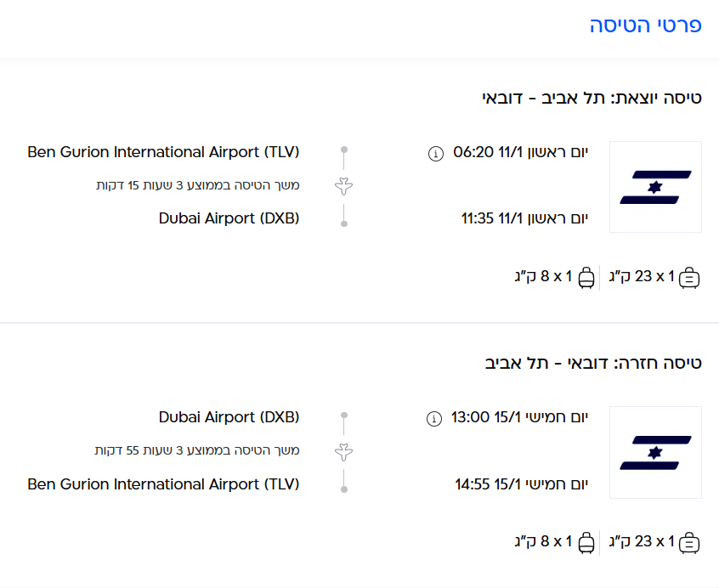Click the 3 hours 55 minutes duration text

196,450
